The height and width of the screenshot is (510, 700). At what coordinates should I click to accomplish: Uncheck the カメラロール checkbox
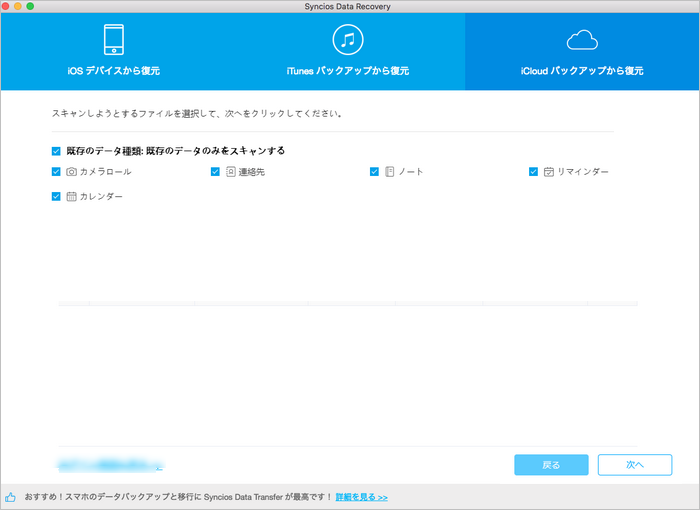point(56,171)
